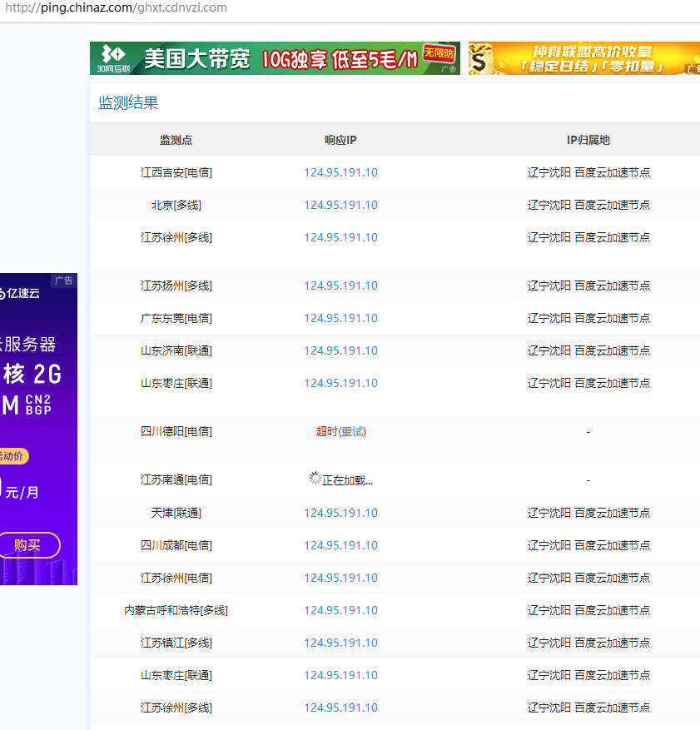Retry the timed-out 四川德阳 test via 重试
700x730 pixels.
[353, 431]
